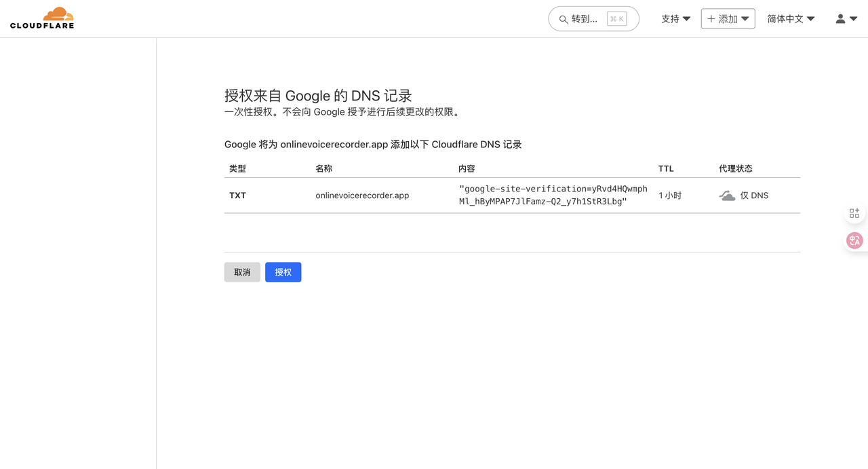Click the floating grid widget icon
Viewport: 868px width, 469px height.
pyautogui.click(x=854, y=213)
